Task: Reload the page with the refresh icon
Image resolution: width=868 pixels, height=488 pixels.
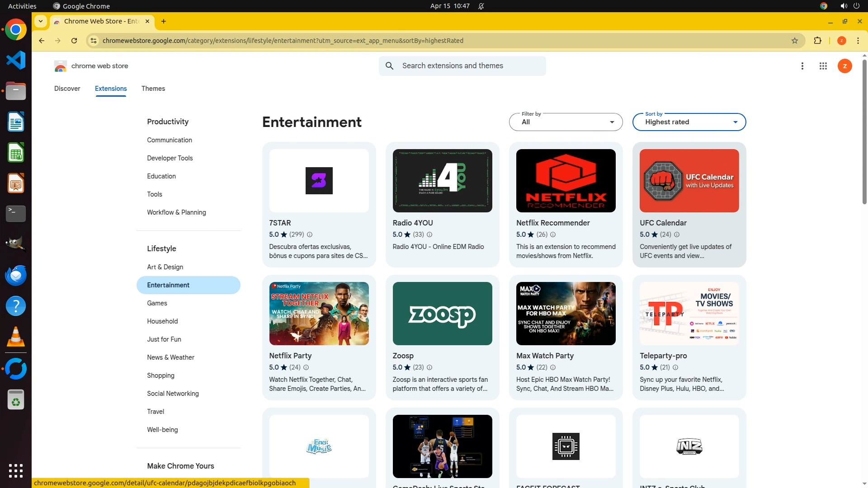Action: (74, 41)
